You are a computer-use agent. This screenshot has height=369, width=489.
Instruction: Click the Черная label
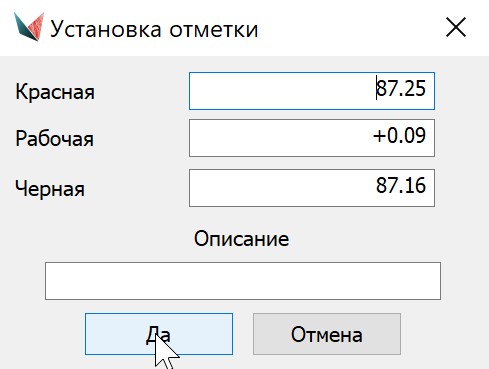(x=50, y=189)
